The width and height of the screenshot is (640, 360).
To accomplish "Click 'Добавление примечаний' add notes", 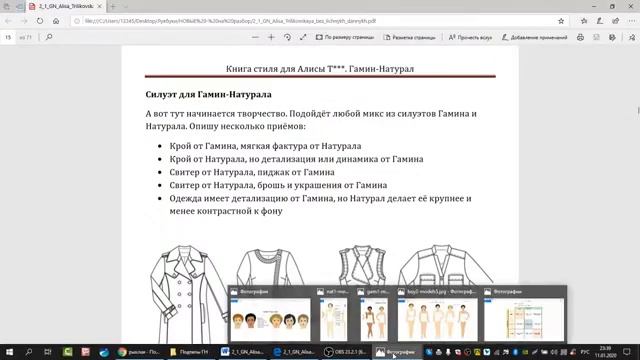I will [x=534, y=37].
